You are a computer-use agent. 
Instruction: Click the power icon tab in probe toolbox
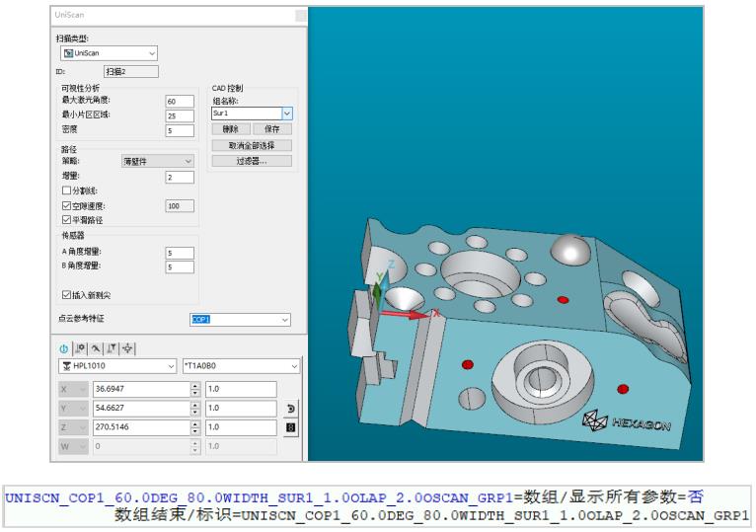64,348
